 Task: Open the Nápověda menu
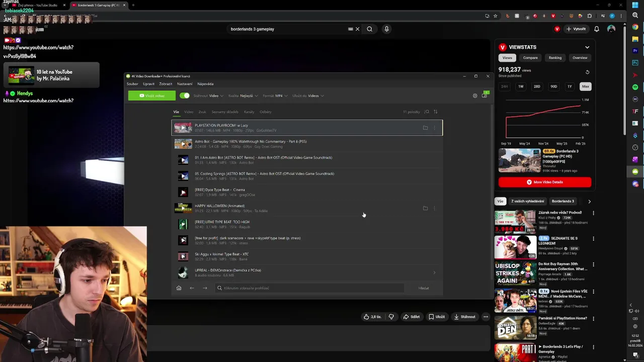pos(205,84)
